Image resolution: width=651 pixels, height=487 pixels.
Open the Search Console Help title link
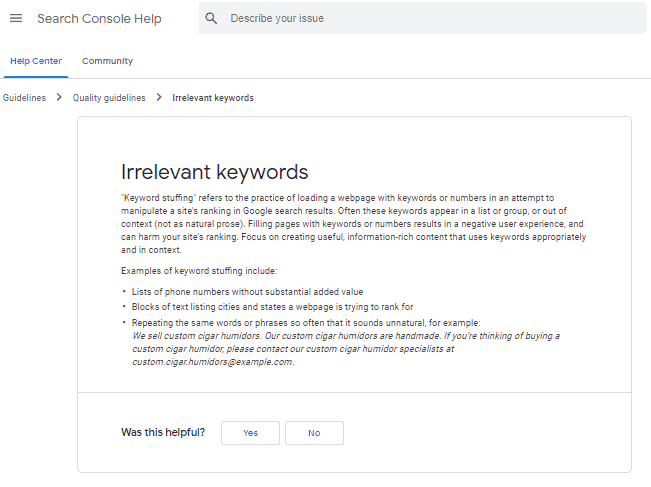pos(99,19)
